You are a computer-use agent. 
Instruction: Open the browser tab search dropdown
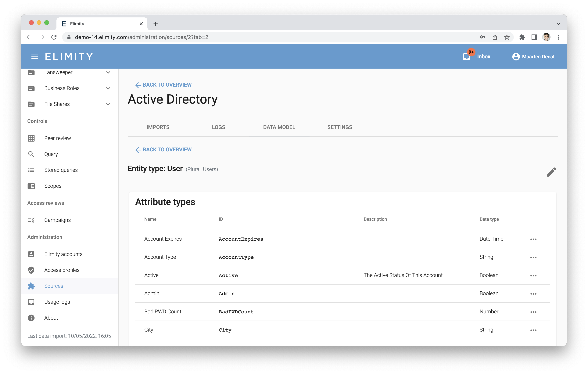[x=558, y=24]
